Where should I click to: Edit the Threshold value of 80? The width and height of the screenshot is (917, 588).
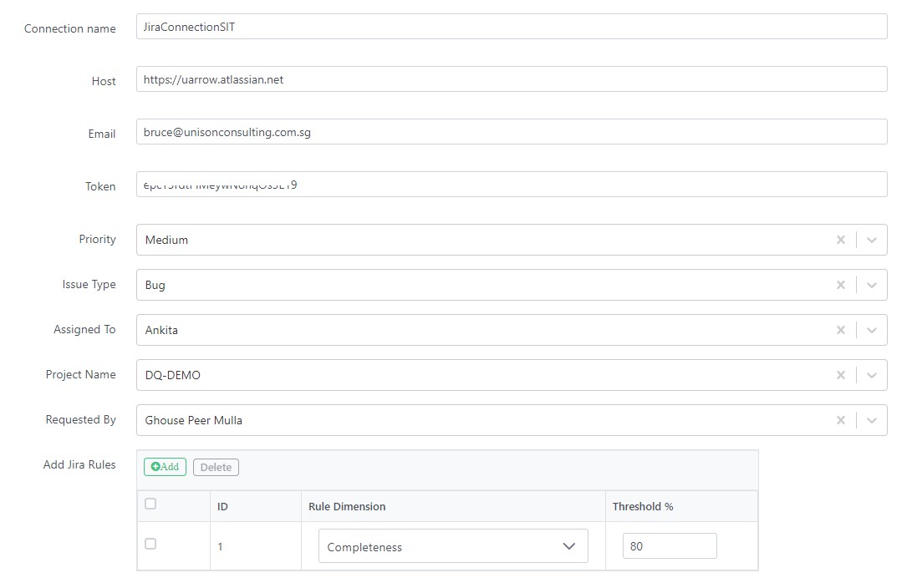point(669,545)
